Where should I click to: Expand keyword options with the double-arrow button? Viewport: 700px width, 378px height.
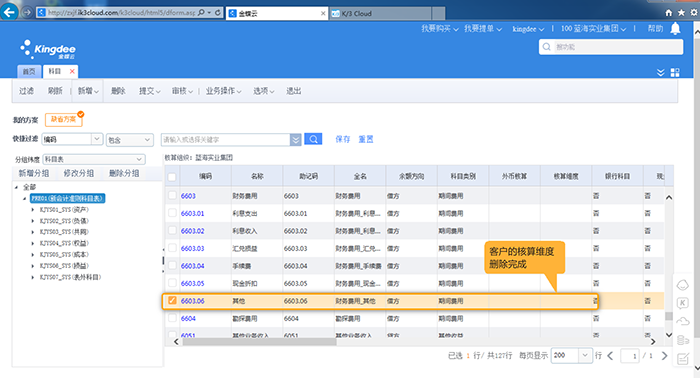coord(296,140)
